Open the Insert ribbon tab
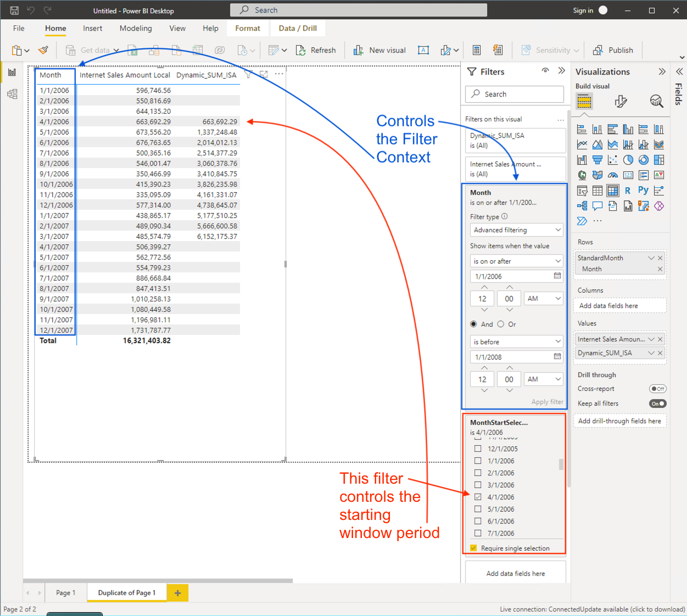 tap(92, 28)
